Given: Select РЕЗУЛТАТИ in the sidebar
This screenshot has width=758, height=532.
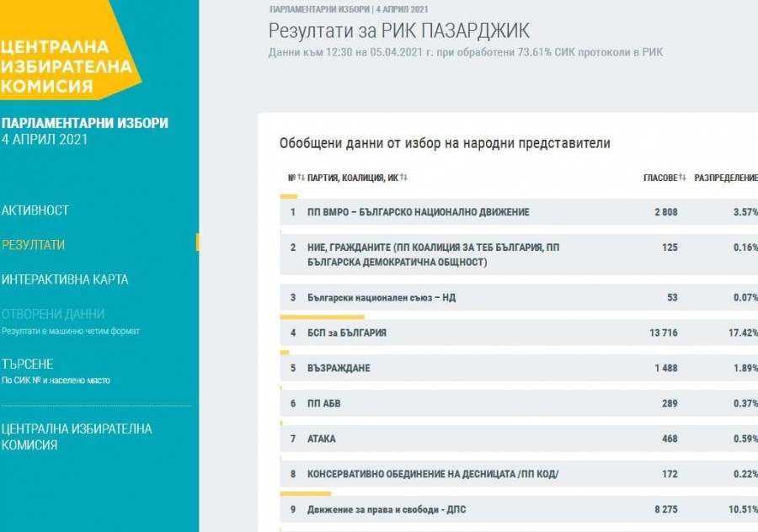Looking at the screenshot, I should click(x=33, y=245).
